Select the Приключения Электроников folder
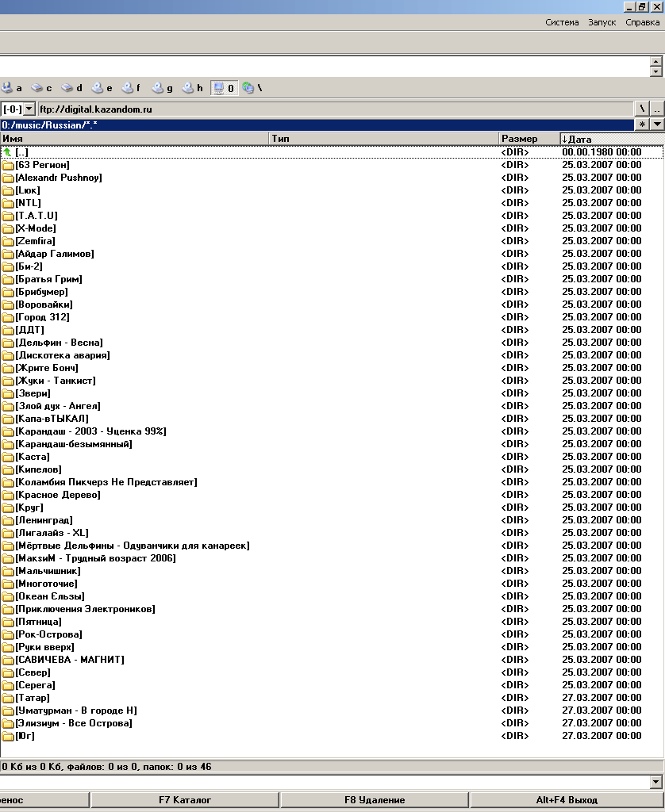 click(332, 609)
